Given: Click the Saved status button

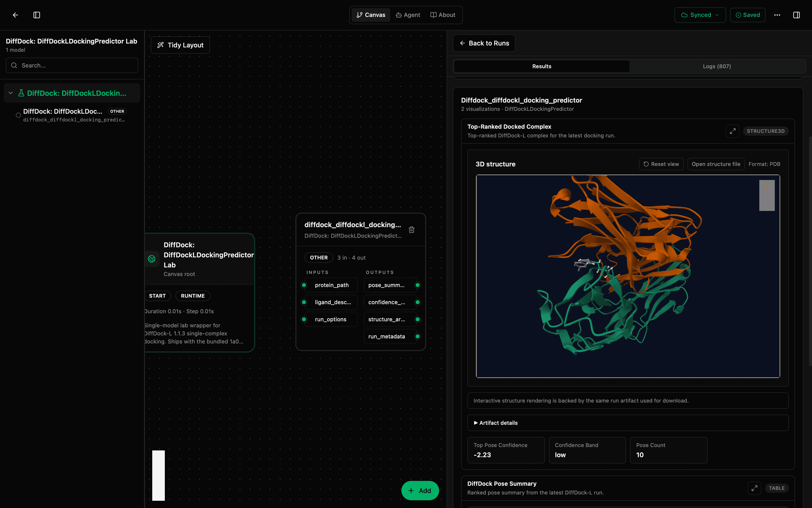Looking at the screenshot, I should coord(747,15).
